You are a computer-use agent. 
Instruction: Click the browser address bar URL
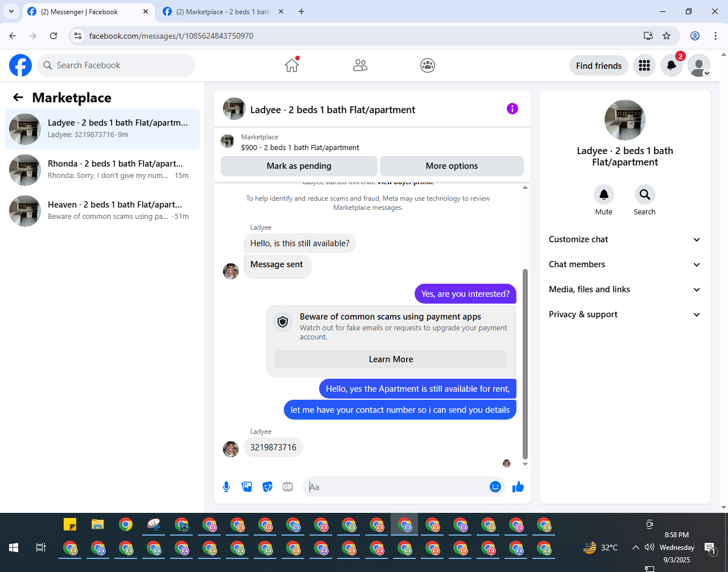click(x=171, y=36)
